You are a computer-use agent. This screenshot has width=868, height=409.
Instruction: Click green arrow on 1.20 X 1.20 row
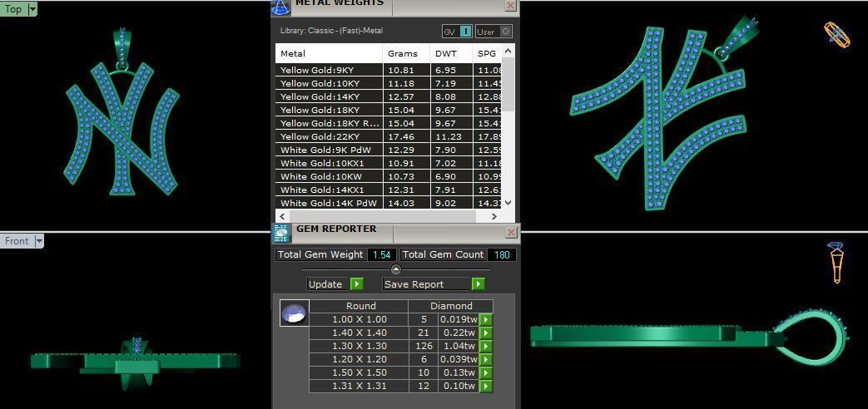click(x=485, y=359)
